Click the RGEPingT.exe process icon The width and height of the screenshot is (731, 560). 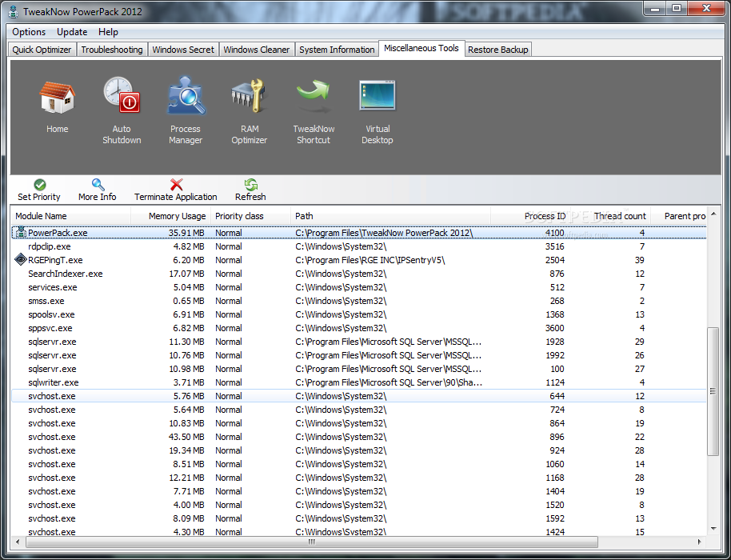pos(21,260)
